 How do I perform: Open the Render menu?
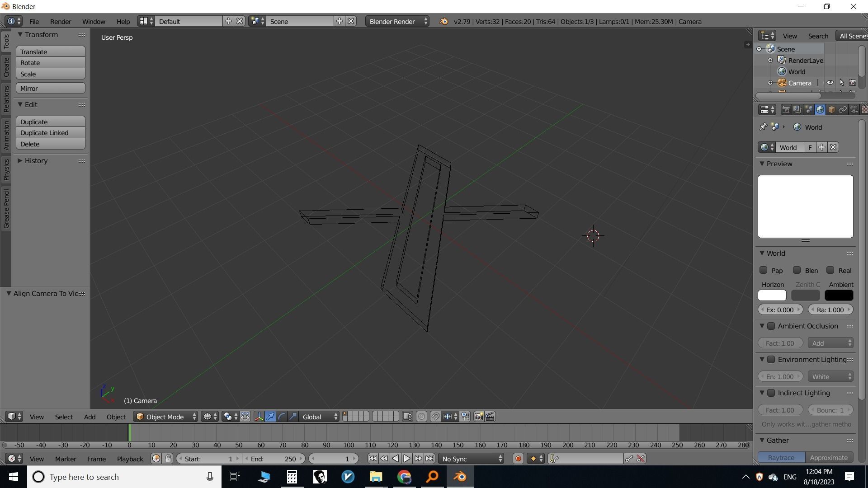pyautogui.click(x=61, y=21)
